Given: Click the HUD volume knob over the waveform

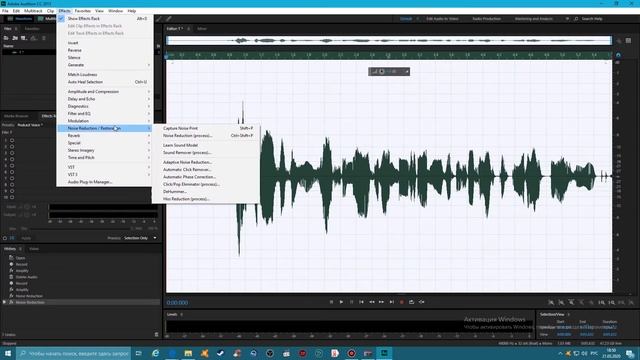Looking at the screenshot, I should (382, 71).
